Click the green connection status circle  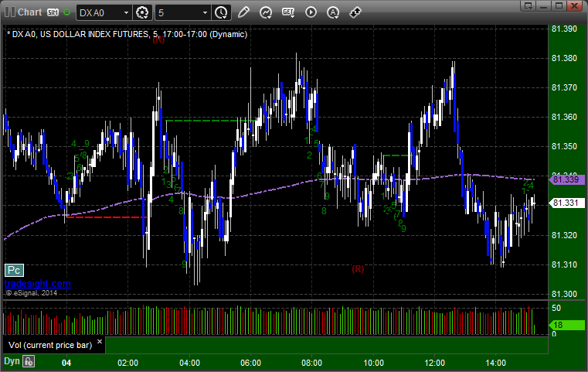[x=66, y=12]
